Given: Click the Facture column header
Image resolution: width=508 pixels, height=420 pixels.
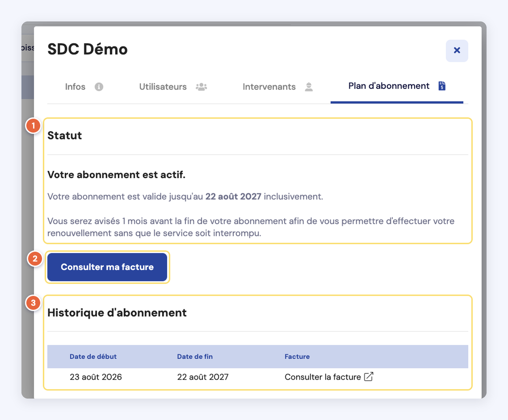Looking at the screenshot, I should (x=297, y=357).
